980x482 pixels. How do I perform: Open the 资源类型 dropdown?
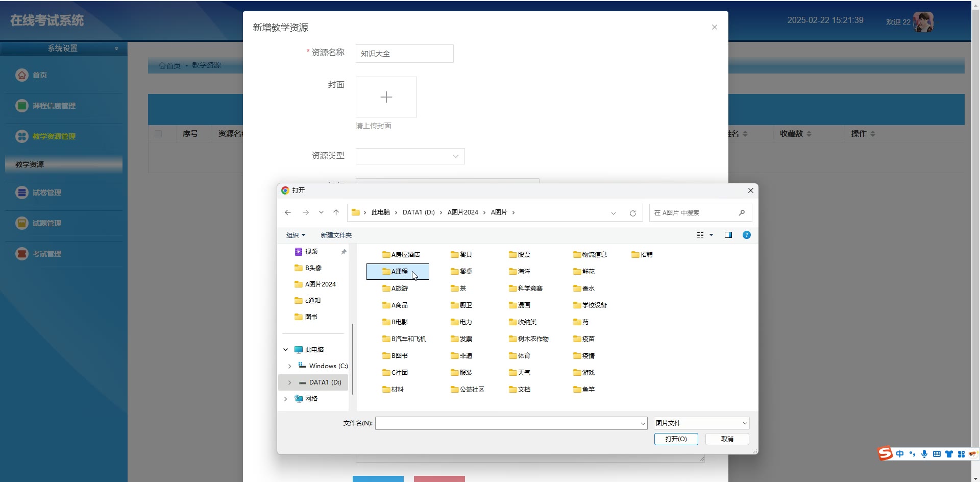[x=410, y=156]
